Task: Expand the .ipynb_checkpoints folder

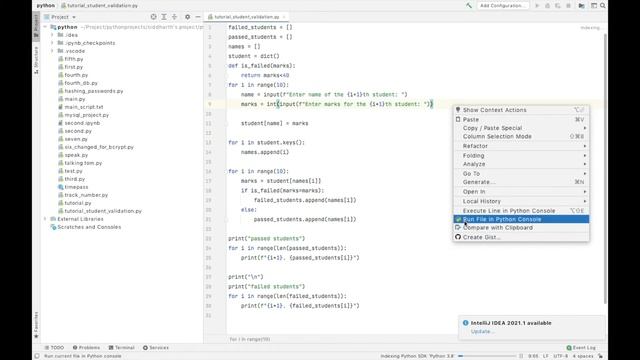Action: (x=52, y=43)
